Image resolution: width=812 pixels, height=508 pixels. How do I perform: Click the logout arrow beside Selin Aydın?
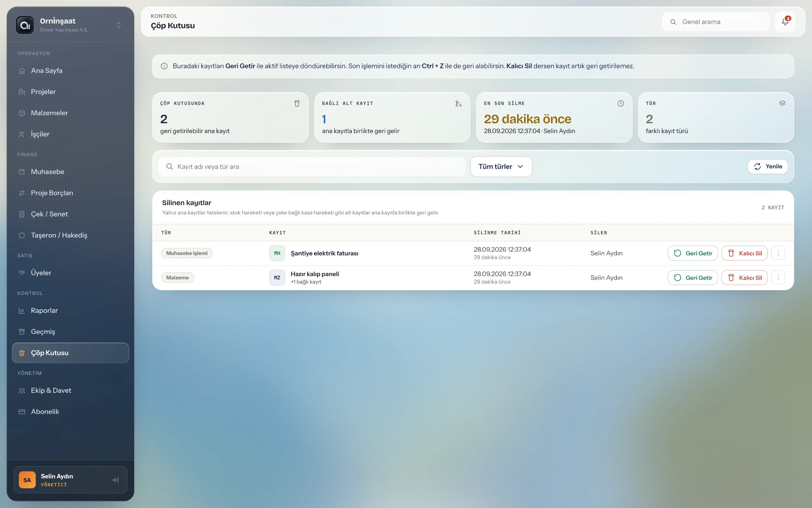point(115,480)
